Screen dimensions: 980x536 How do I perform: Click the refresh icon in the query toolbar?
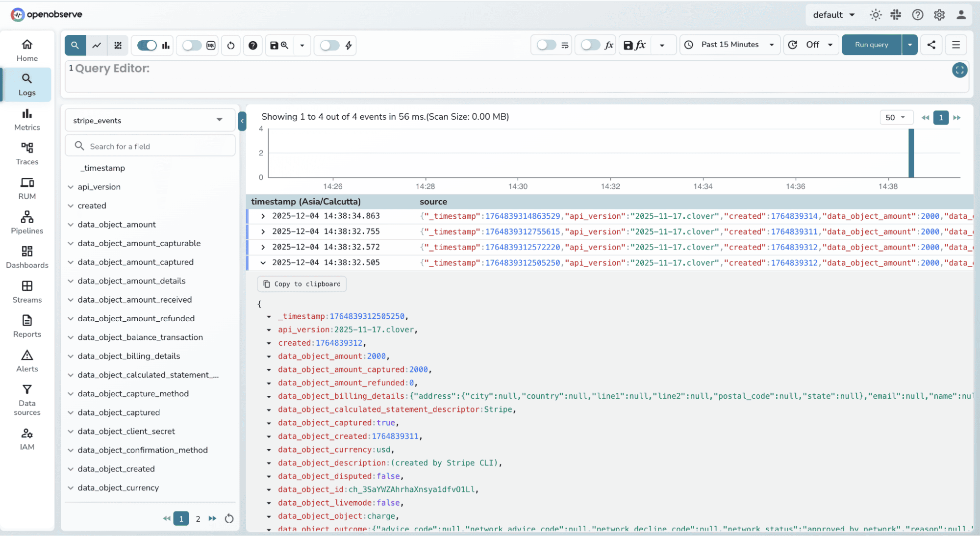coord(230,45)
